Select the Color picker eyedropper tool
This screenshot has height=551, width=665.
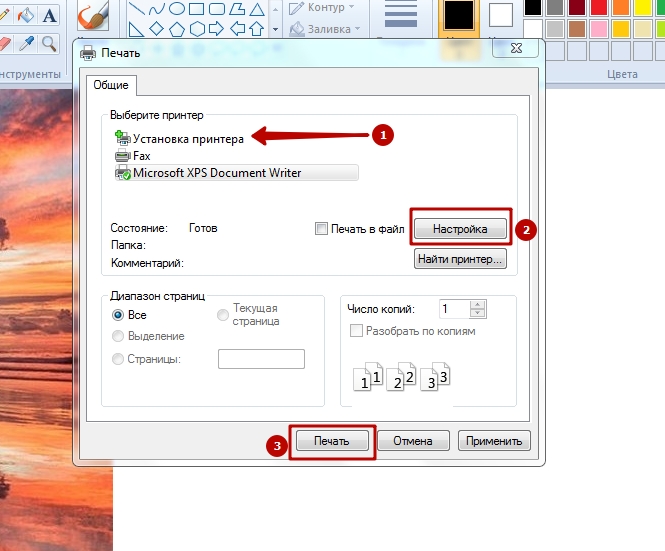point(27,43)
